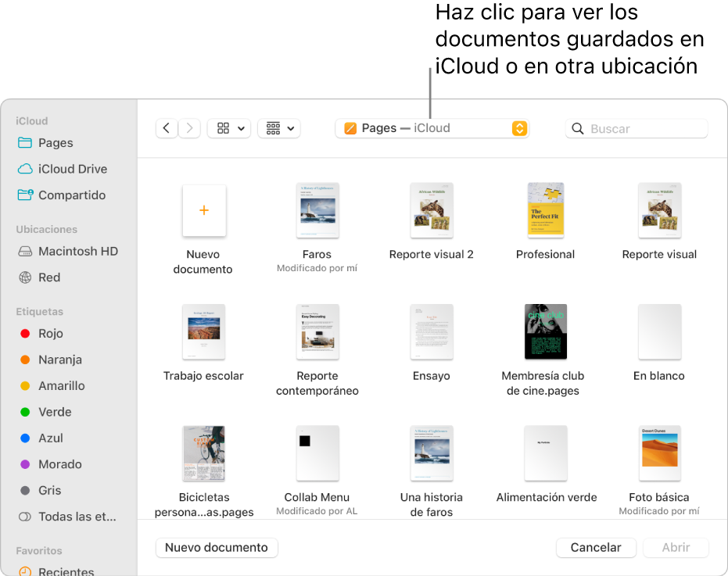Click the Buscar search field
Image resolution: width=728 pixels, height=576 pixels.
pyautogui.click(x=637, y=129)
